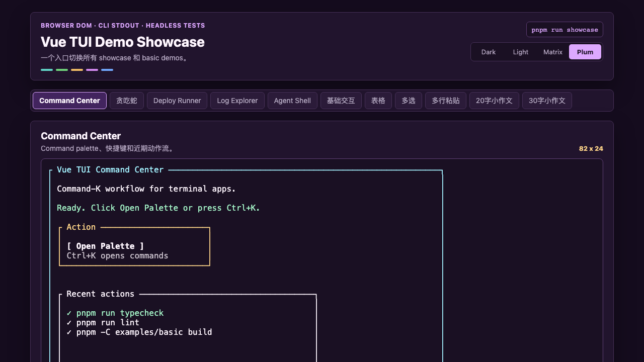Click the pnpm run showcase command chip
This screenshot has height=362, width=644.
tap(565, 30)
